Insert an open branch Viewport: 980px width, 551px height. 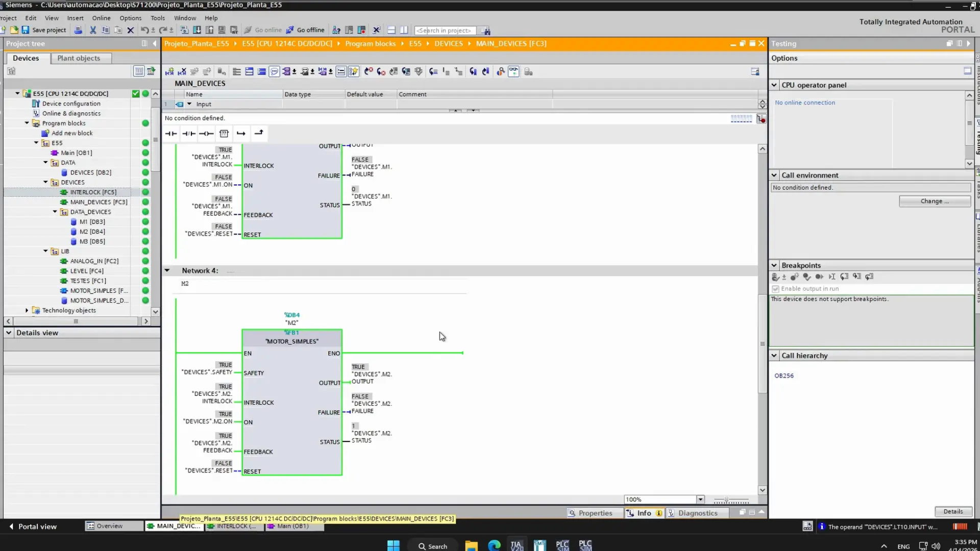click(x=241, y=134)
